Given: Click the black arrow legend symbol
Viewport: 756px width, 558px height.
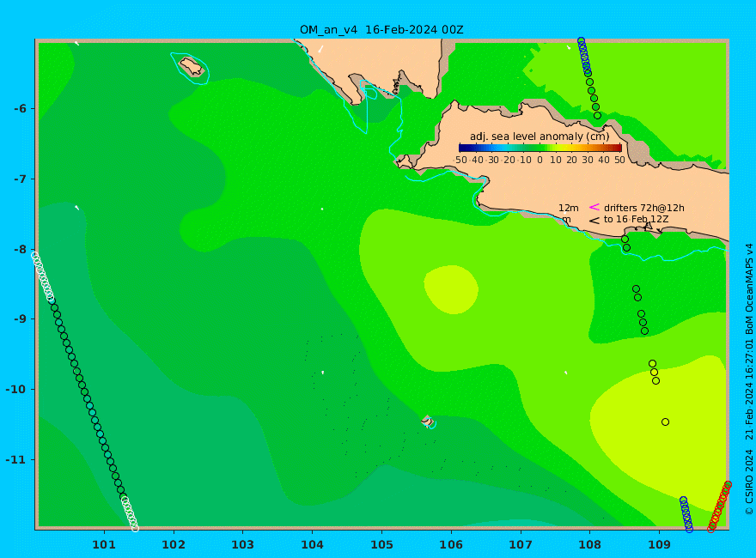Looking at the screenshot, I should pos(594,221).
